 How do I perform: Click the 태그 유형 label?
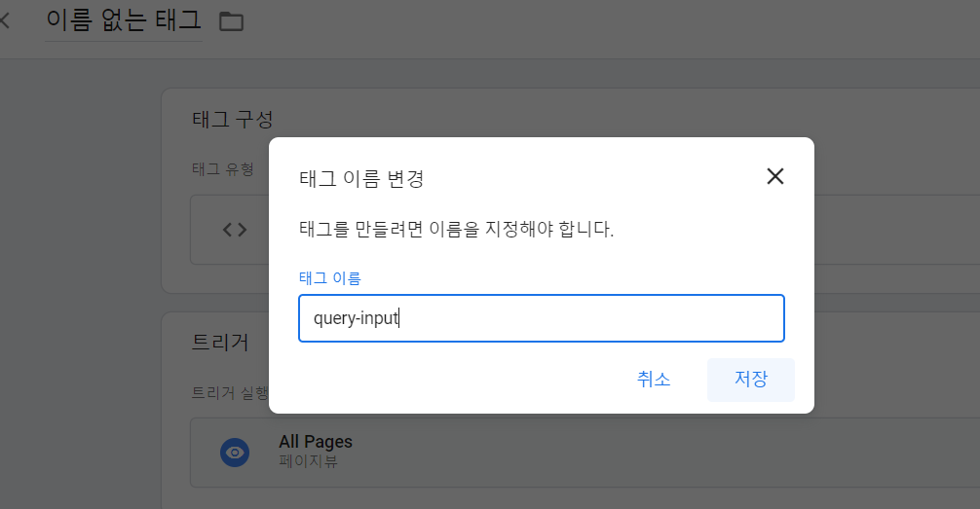tap(222, 169)
